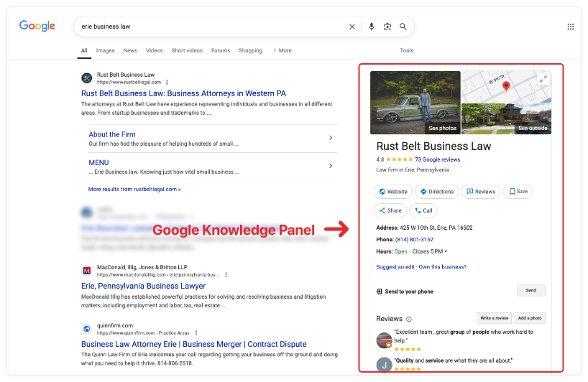
Task: Select the All tab
Action: coord(84,50)
